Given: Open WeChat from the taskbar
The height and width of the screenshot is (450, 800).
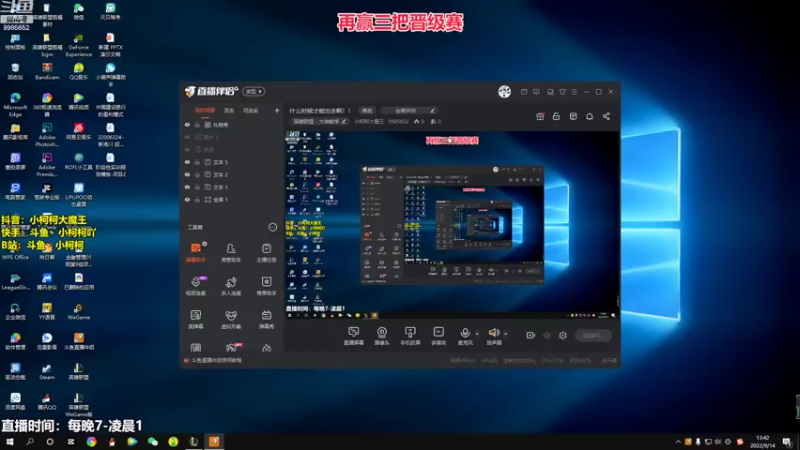Looking at the screenshot, I should [x=153, y=442].
